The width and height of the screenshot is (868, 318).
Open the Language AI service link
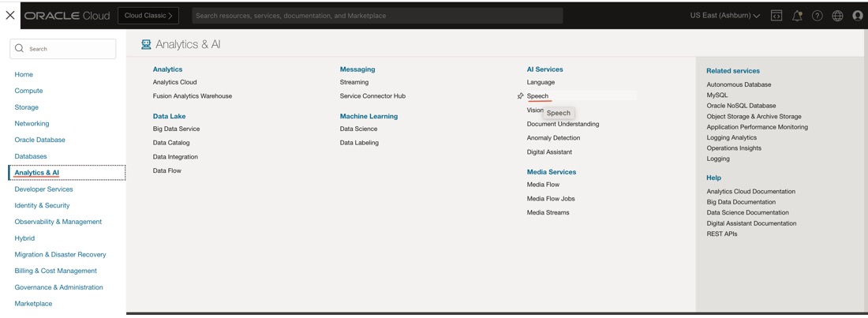coord(541,82)
